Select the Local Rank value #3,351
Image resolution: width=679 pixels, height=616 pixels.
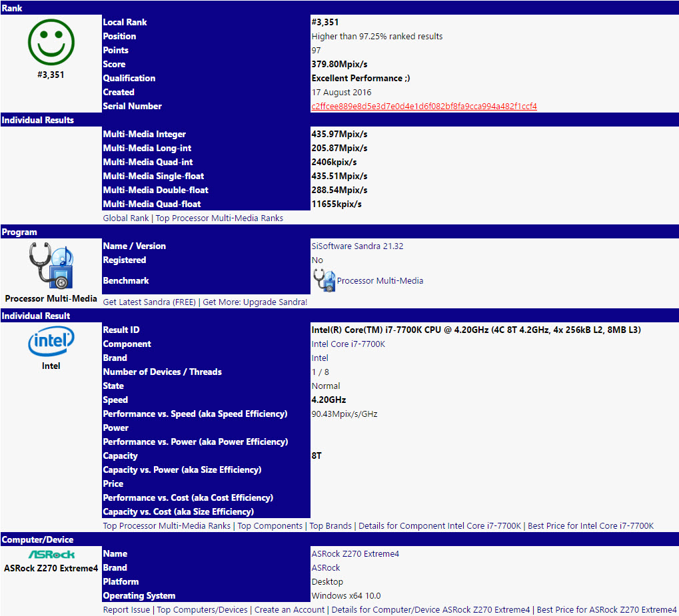tap(325, 22)
